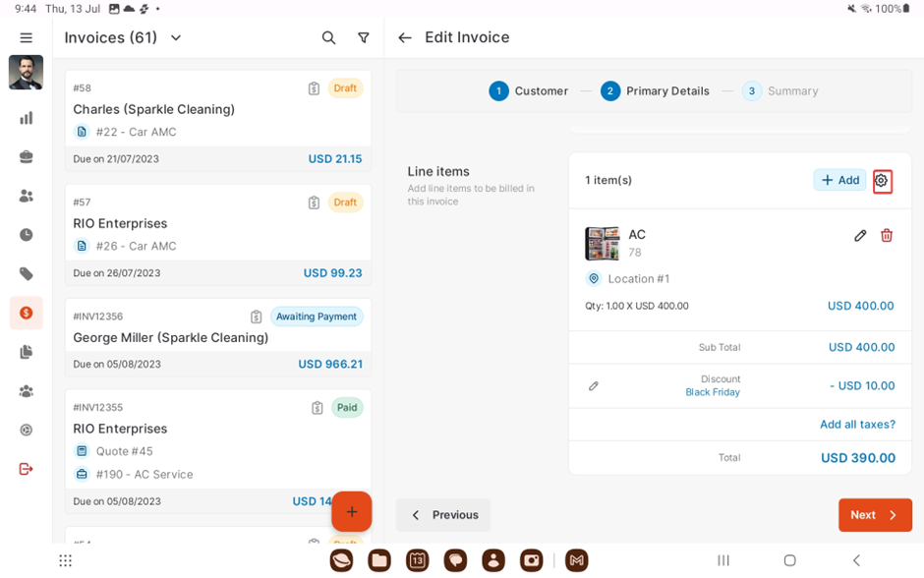Open the customers people sidebar icon
The width and height of the screenshot is (924, 578).
click(x=26, y=196)
